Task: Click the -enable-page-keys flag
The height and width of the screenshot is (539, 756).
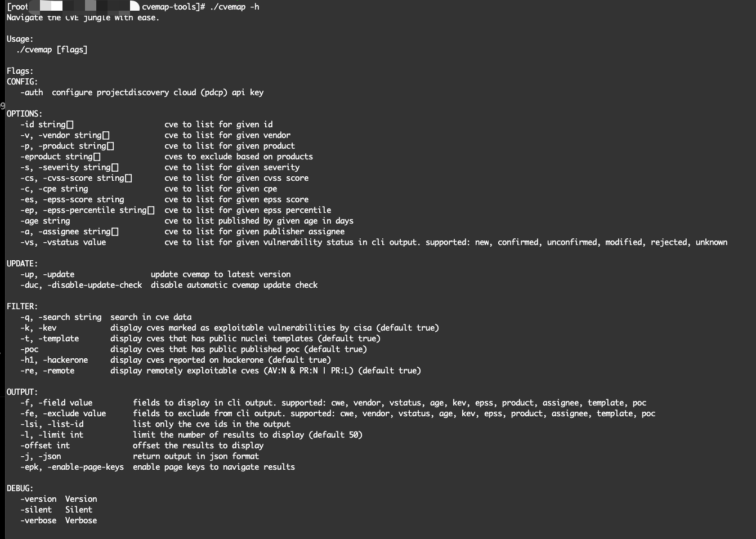Action: click(x=86, y=467)
